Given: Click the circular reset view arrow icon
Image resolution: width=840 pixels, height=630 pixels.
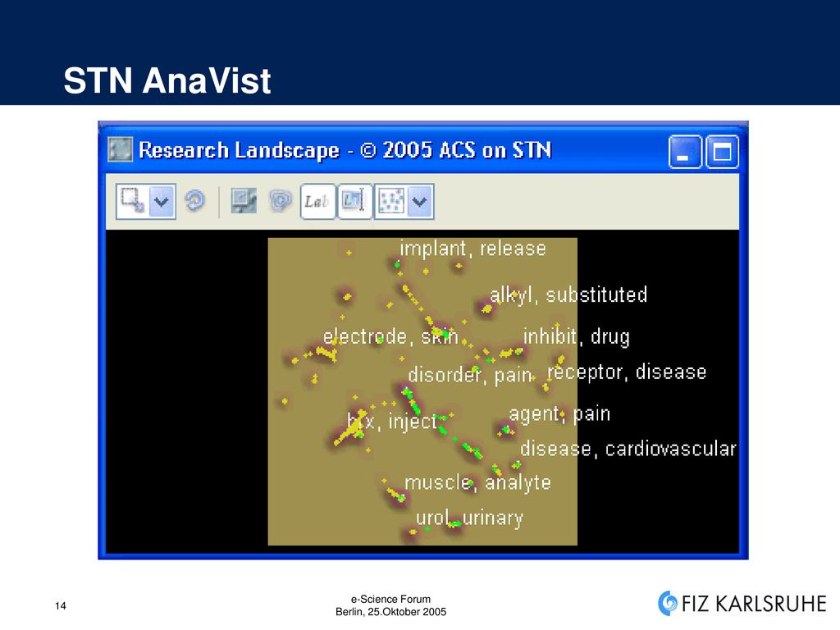Looking at the screenshot, I should pyautogui.click(x=194, y=202).
